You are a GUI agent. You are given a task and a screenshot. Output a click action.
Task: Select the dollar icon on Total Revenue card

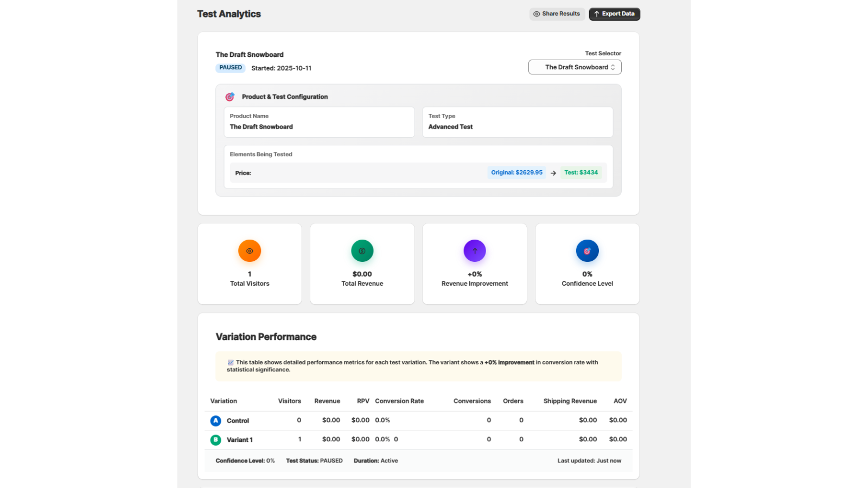362,251
